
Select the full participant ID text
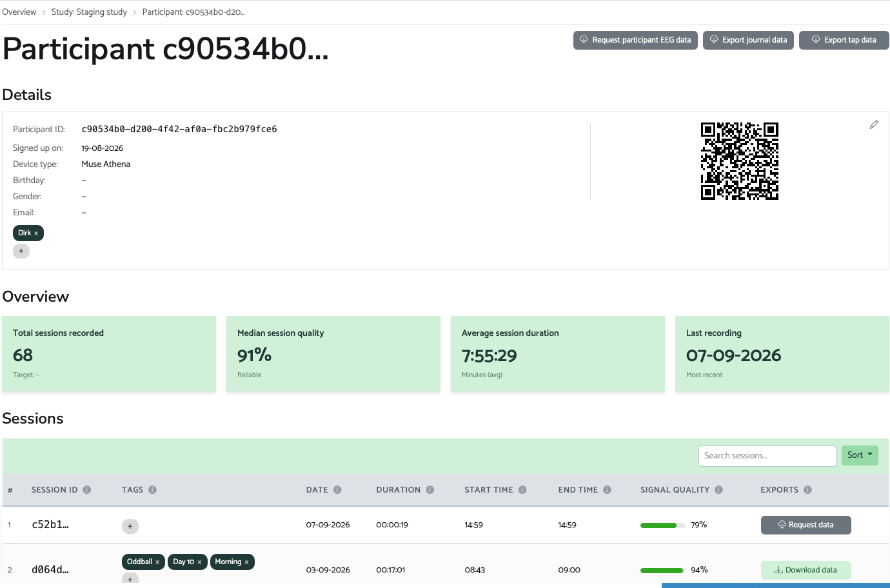[x=179, y=129]
